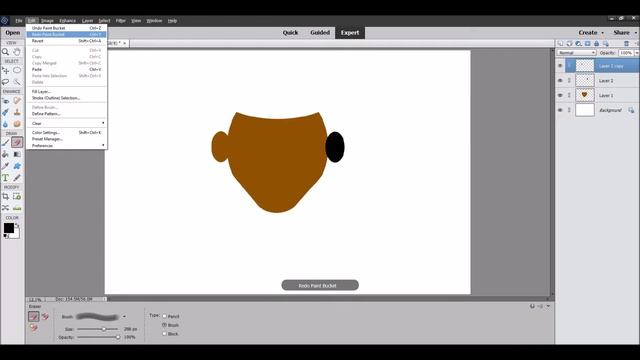The image size is (640, 360).
Task: Choose Undo Paint Bucket from Edit menu
Action: click(x=67, y=28)
